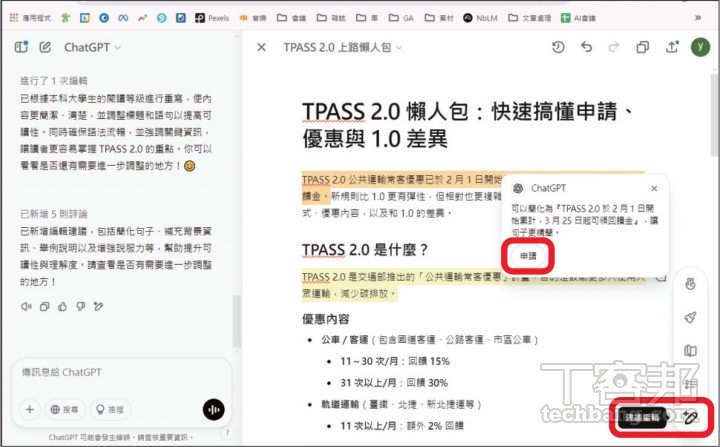Viewport: 720px width, 447px height.
Task: Start voice mode with the black waveform button
Action: point(214,409)
